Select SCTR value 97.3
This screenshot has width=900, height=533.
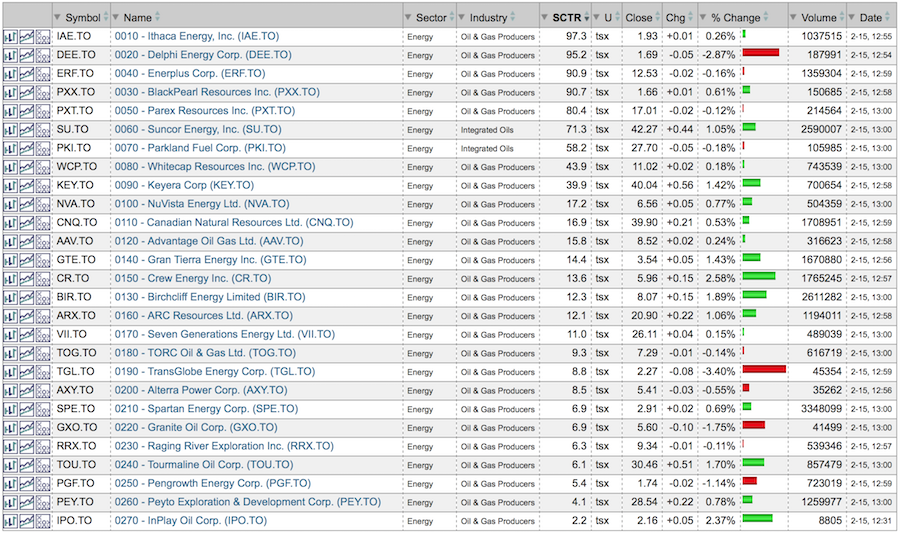(576, 36)
